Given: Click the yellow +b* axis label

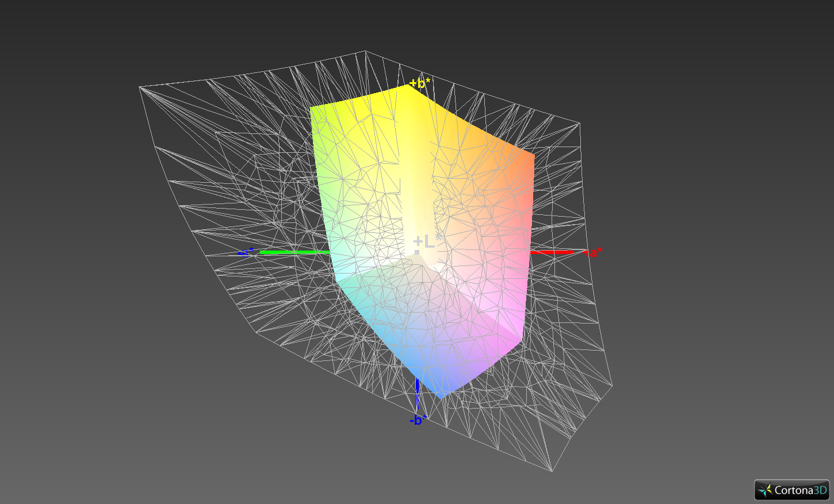Looking at the screenshot, I should (420, 84).
